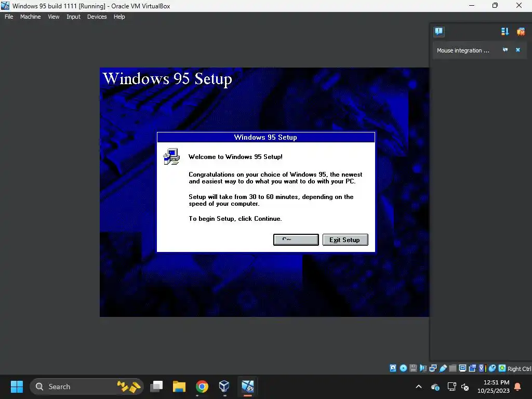This screenshot has width=532, height=399.
Task: Click the shared folders status icon
Action: coord(453,368)
